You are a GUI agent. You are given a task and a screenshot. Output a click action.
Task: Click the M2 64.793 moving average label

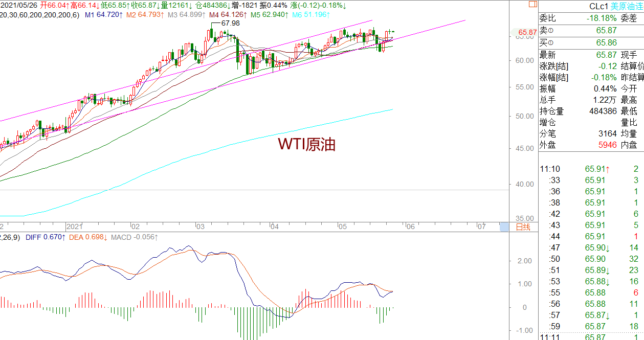pos(145,15)
